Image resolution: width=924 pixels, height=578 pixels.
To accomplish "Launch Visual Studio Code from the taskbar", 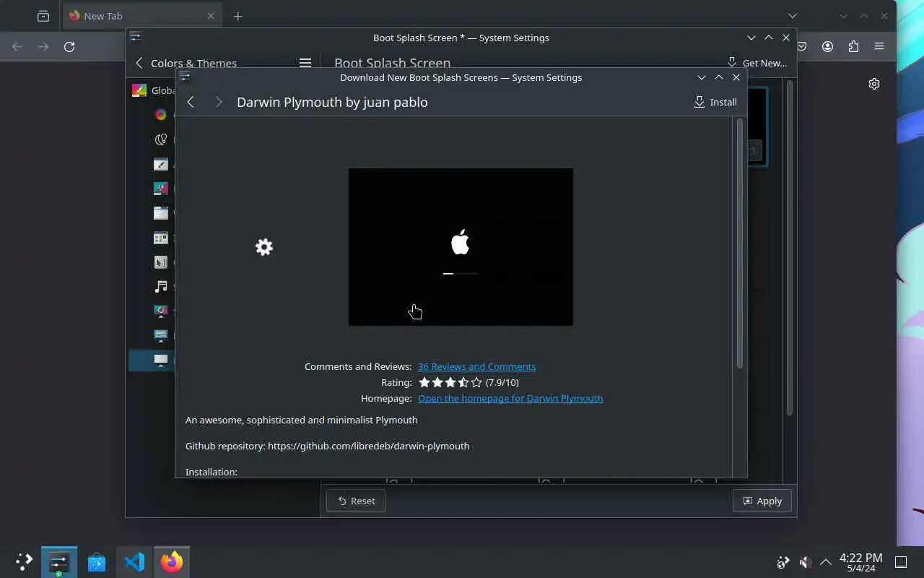I will (x=134, y=561).
